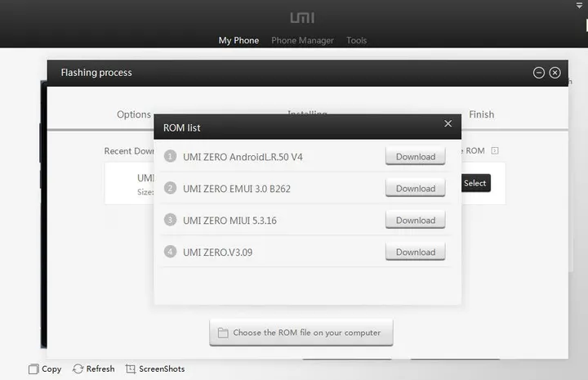
Task: Select the Options step in flashing process
Action: 134,114
